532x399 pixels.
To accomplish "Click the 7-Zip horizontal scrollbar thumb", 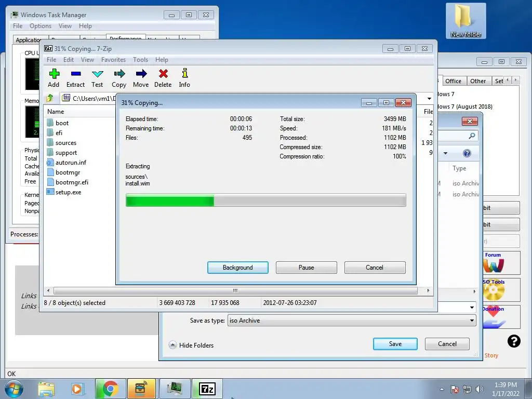I will [235, 290].
